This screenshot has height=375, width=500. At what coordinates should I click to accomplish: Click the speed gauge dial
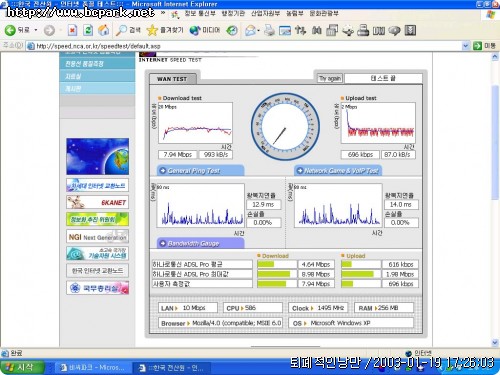tap(285, 127)
